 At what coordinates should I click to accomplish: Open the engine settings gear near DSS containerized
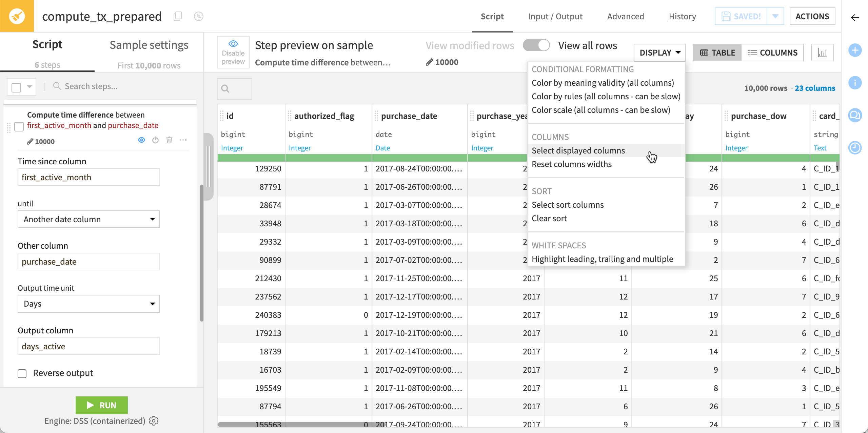point(154,421)
